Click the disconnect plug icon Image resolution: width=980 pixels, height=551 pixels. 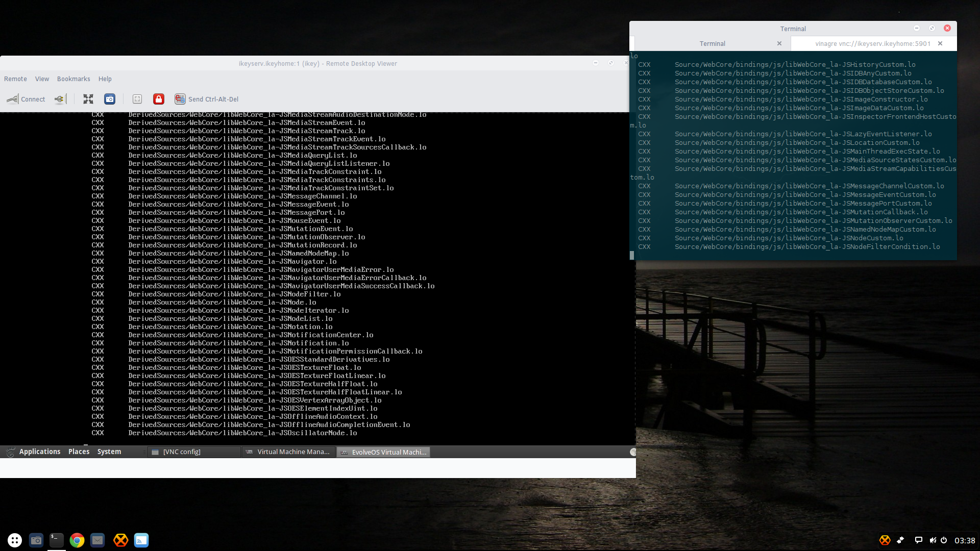pos(60,99)
